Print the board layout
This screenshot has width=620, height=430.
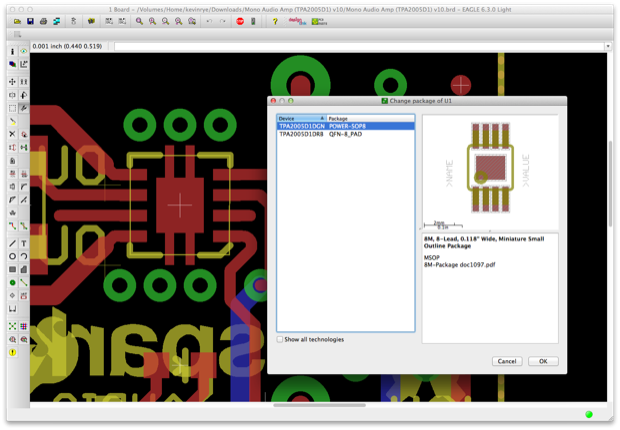(x=43, y=21)
